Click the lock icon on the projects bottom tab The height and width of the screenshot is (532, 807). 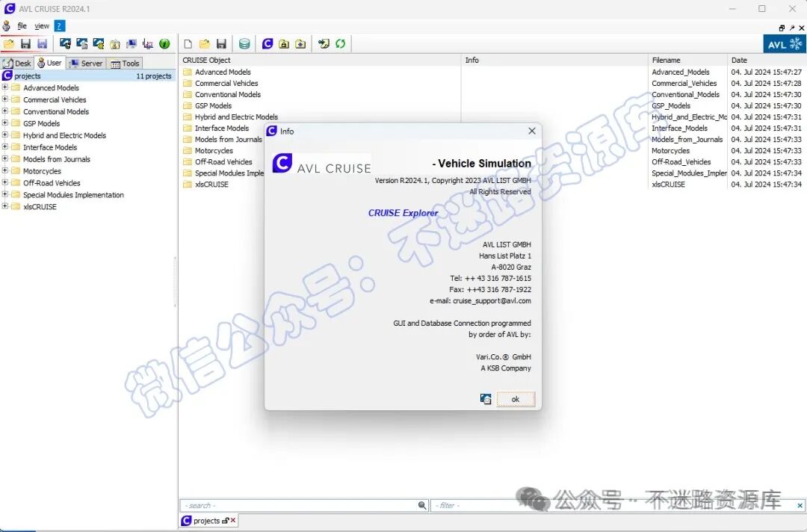[225, 521]
